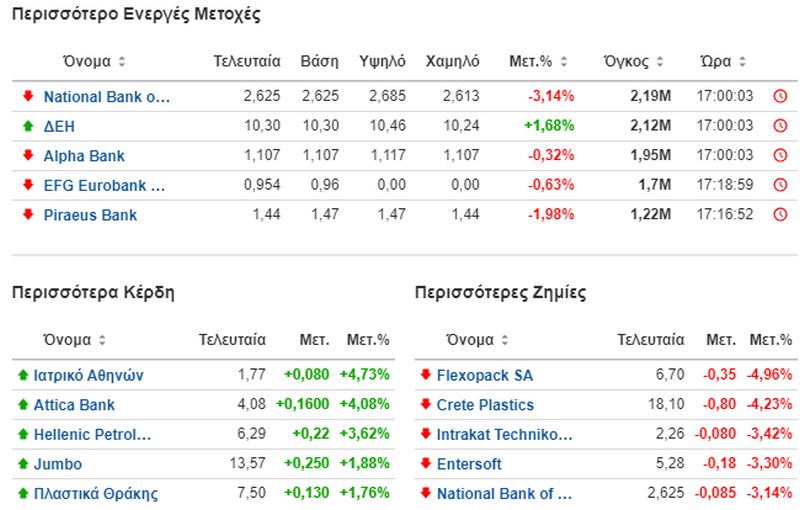
Task: Click the 2,19M volume value
Action: click(651, 96)
